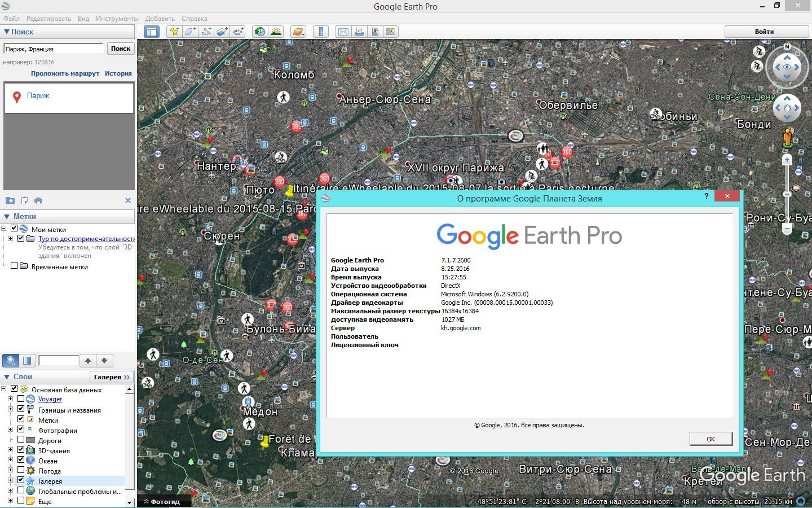Screen dimensions: 812x508
Task: Uncheck the Океан layer checkbox
Action: (x=21, y=460)
